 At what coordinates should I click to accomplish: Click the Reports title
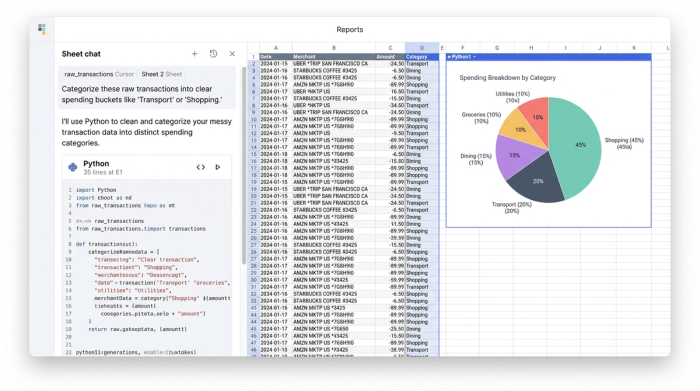[350, 29]
